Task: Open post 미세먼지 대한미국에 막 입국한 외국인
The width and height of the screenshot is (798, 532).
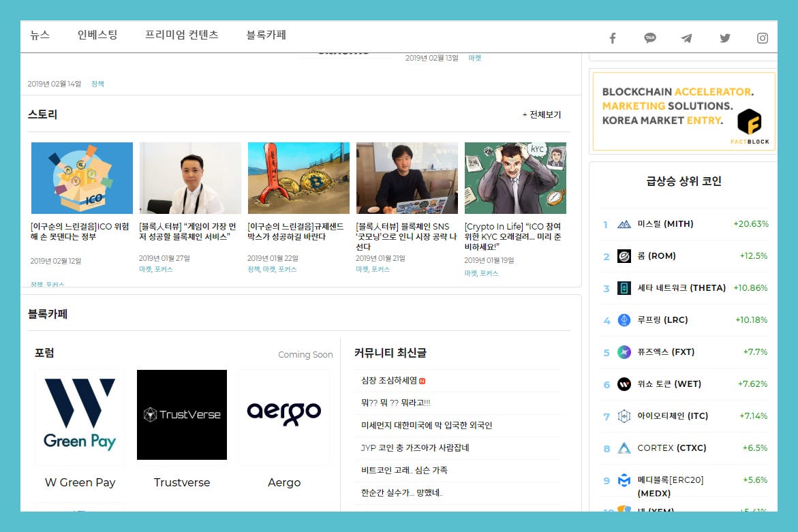Action: click(x=427, y=425)
